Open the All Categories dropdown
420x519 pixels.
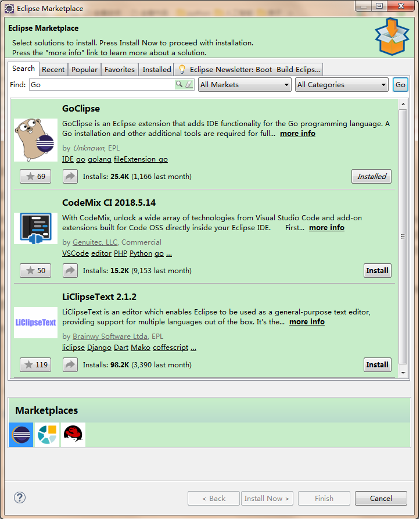[x=342, y=85]
